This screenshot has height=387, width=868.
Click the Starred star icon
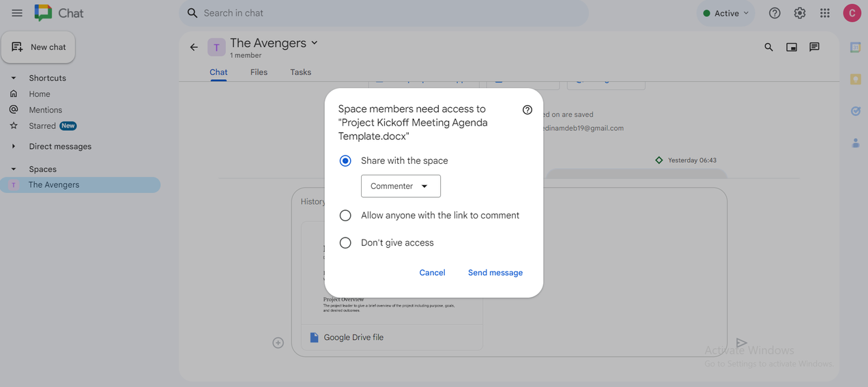pyautogui.click(x=14, y=126)
